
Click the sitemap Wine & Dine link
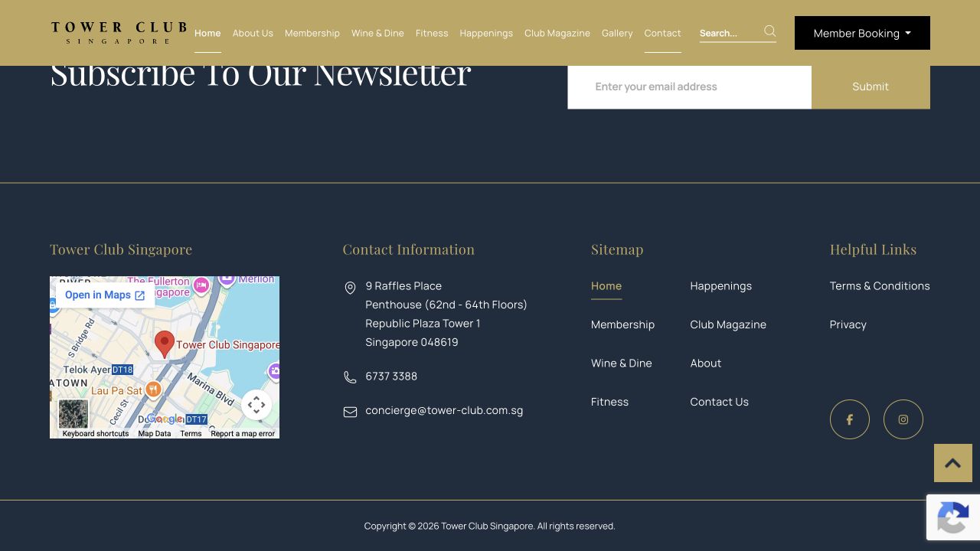622,364
